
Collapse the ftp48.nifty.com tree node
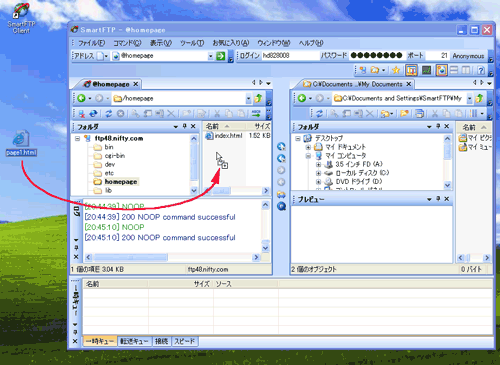pyautogui.click(x=77, y=138)
